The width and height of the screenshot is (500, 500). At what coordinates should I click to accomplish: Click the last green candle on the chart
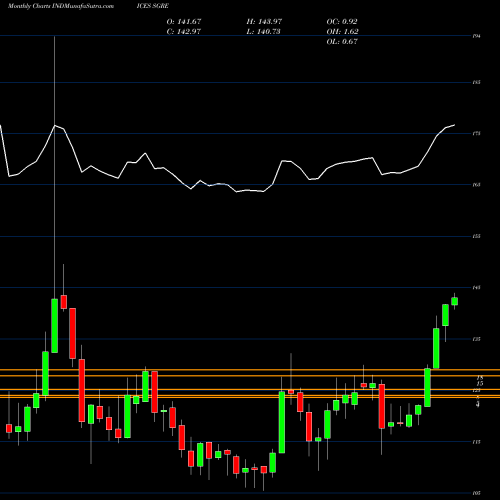point(454,301)
